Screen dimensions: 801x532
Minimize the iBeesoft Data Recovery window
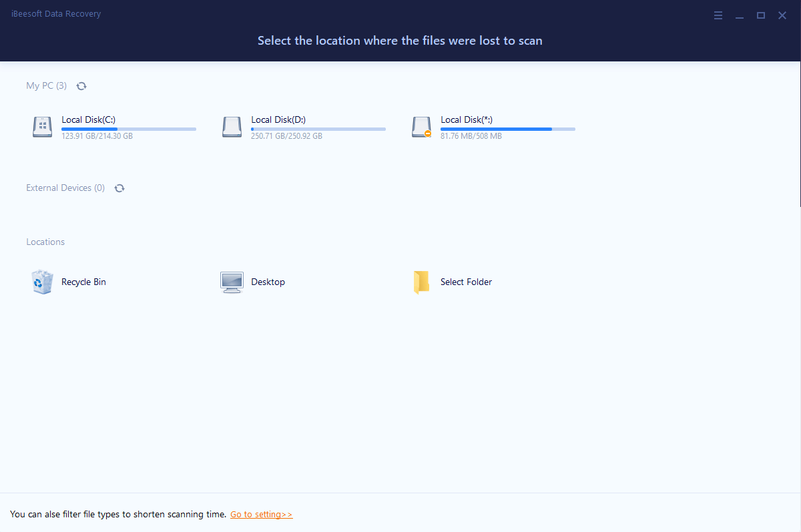(740, 15)
